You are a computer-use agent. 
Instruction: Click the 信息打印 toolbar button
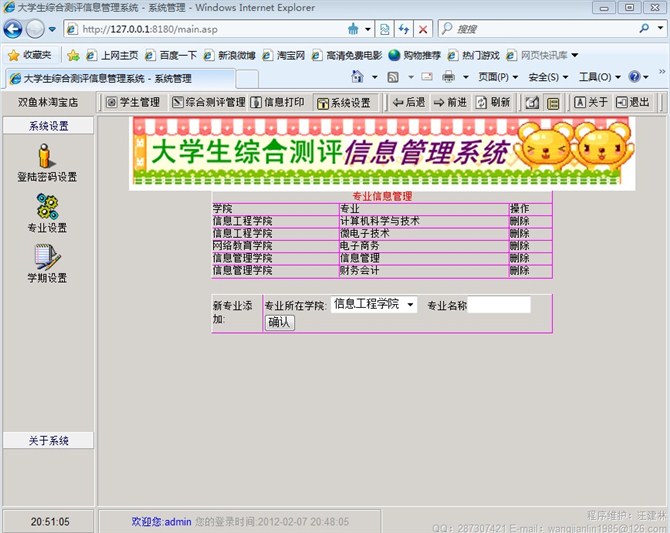point(277,102)
